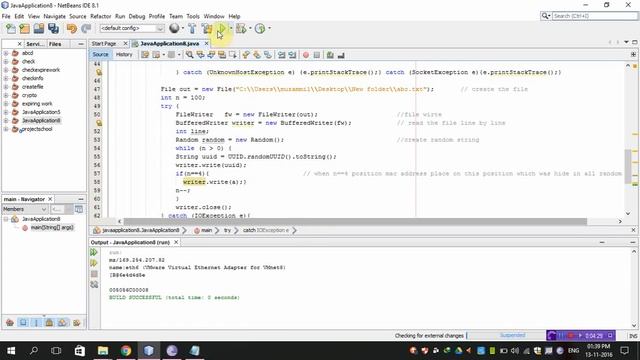Click the horizontal editor scrollbar
Viewport: 640px width, 360px height.
[x=355, y=221]
